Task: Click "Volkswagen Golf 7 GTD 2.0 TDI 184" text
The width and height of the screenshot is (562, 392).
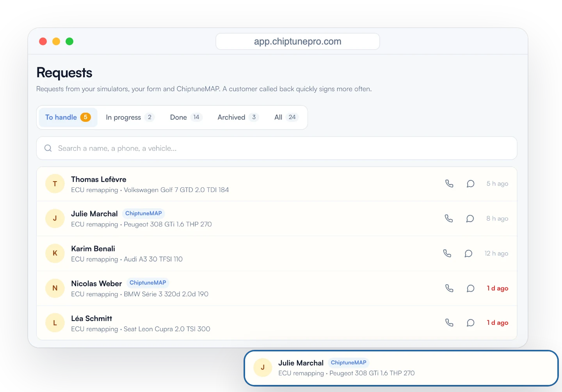Action: pyautogui.click(x=176, y=190)
